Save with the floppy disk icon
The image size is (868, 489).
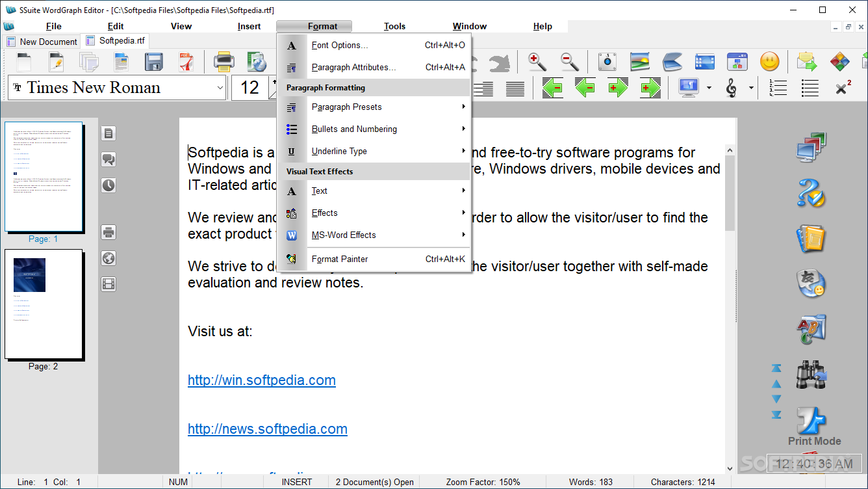tap(154, 62)
